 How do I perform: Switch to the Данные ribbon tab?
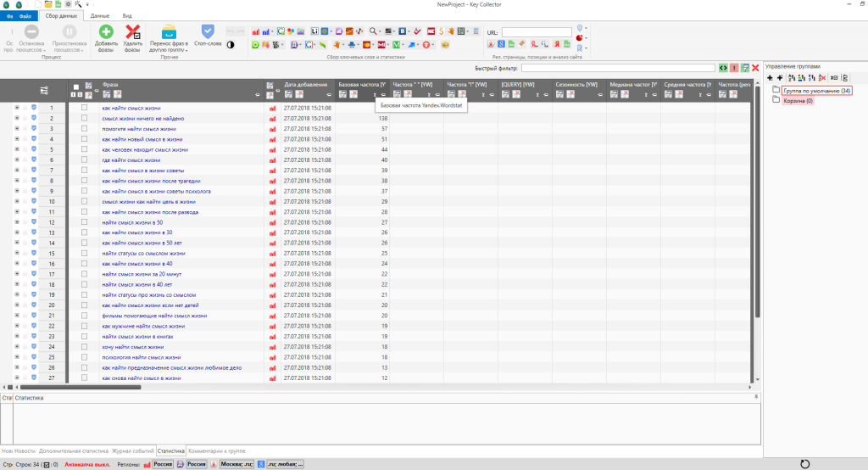99,15
